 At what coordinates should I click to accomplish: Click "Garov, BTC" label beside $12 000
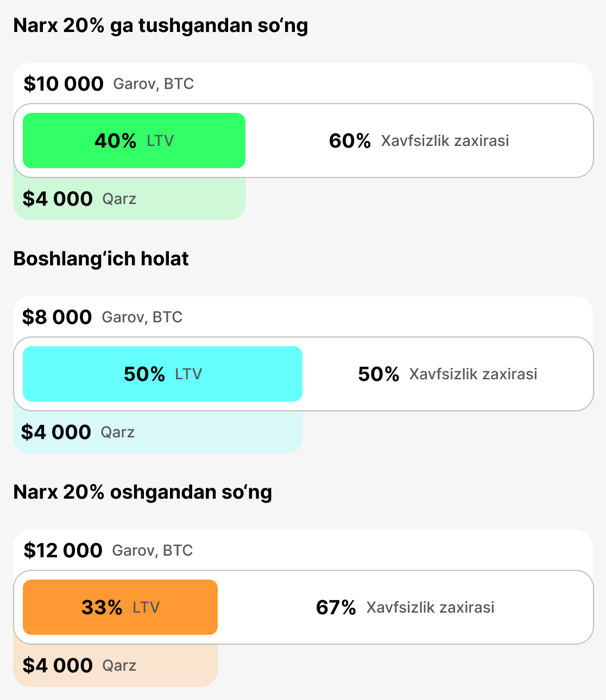point(152,550)
